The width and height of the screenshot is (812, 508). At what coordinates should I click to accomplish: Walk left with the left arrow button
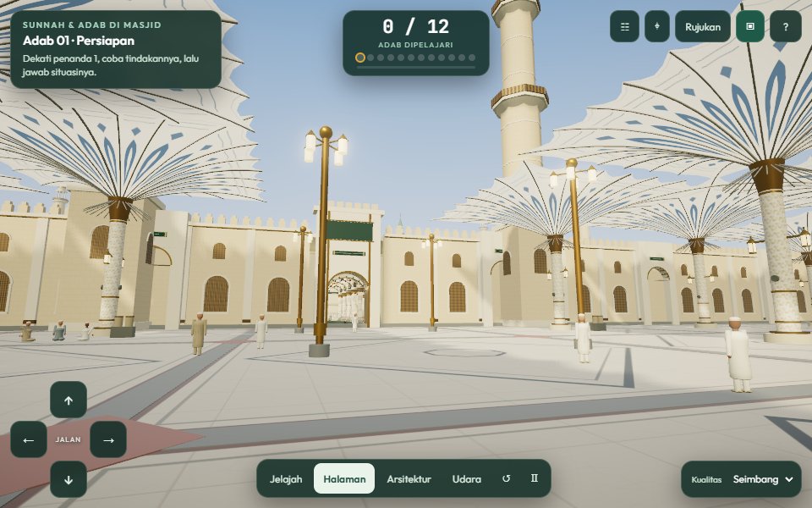pyautogui.click(x=29, y=439)
